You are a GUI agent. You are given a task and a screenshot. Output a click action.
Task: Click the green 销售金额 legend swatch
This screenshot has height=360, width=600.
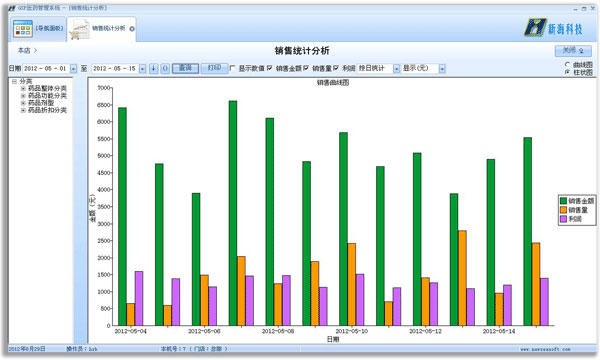pyautogui.click(x=563, y=201)
